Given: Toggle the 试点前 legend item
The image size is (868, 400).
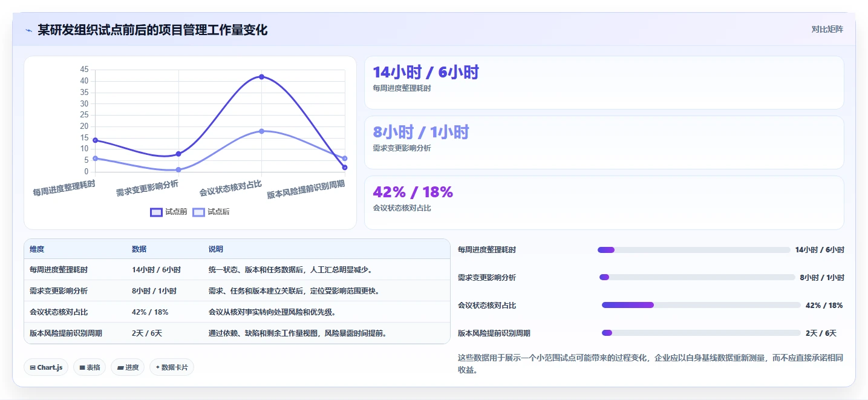Looking at the screenshot, I should coord(169,212).
